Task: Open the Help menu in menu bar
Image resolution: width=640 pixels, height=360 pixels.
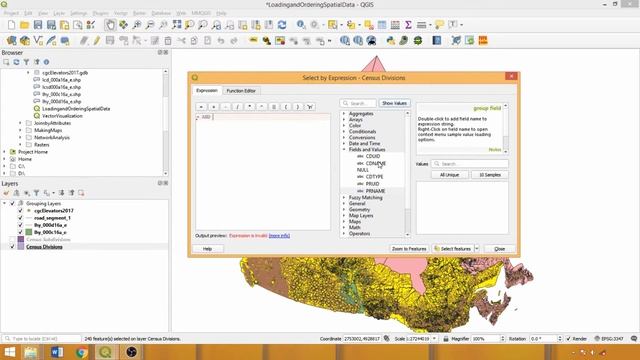Action: click(221, 13)
